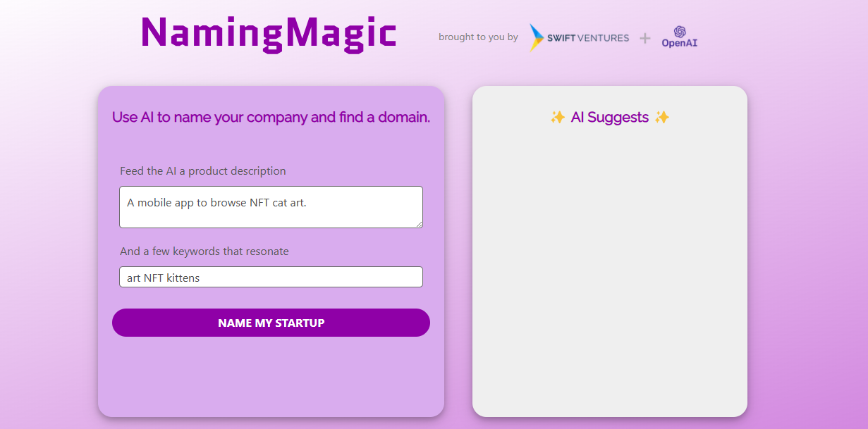
Task: Click the 'Feed the AI a product description' label
Action: coord(203,171)
